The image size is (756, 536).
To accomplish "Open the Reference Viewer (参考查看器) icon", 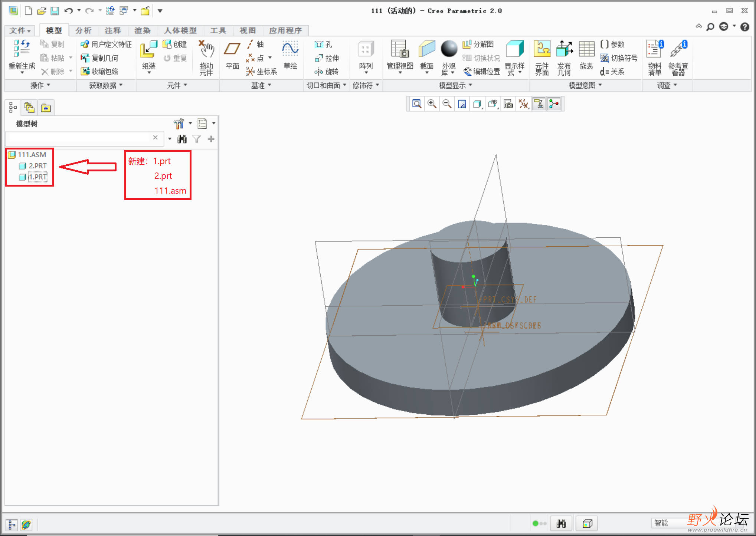I will click(678, 49).
